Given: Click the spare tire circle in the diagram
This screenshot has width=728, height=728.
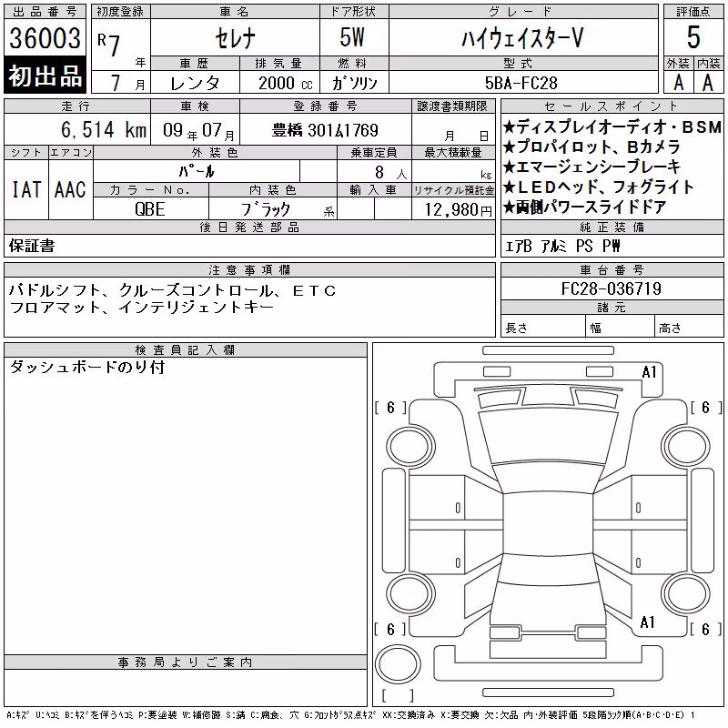Looking at the screenshot, I should [x=398, y=663].
